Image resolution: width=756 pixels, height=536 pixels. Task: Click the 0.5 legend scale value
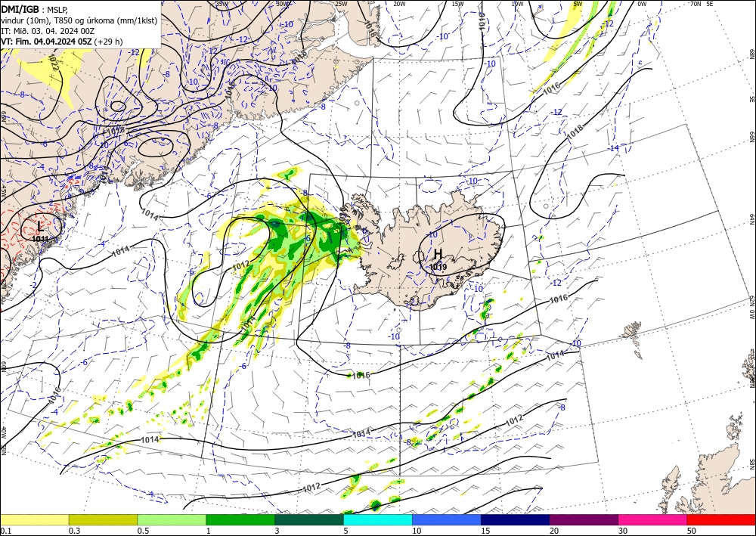click(x=143, y=531)
